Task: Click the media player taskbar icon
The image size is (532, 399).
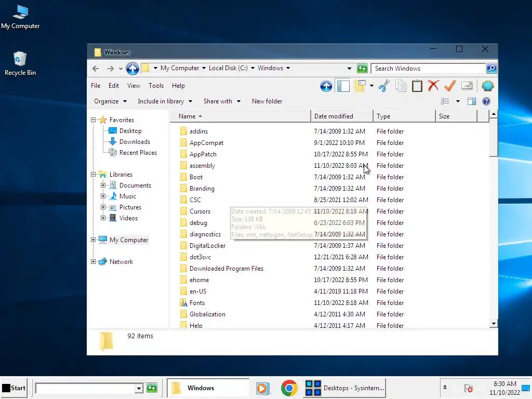Action: [x=262, y=388]
